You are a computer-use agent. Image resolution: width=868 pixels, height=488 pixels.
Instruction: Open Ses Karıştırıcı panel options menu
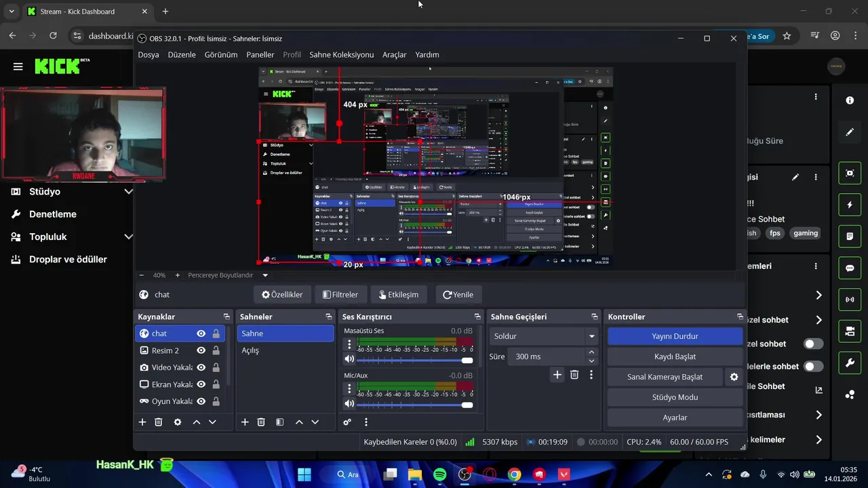pos(366,422)
